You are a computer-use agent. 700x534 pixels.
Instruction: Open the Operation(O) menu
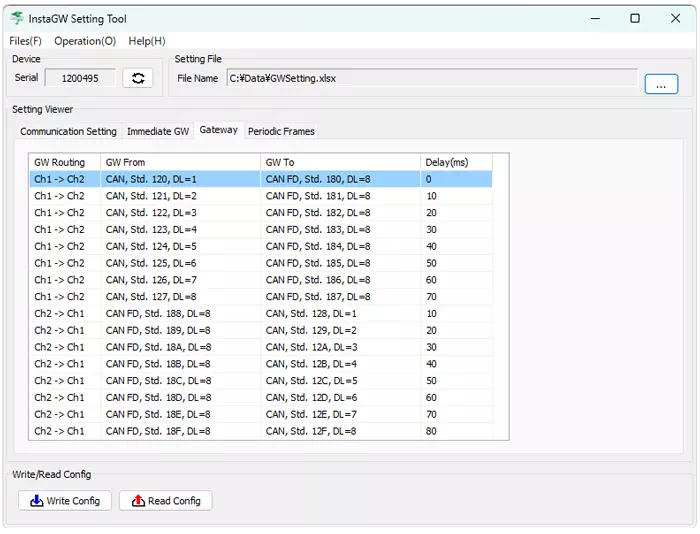(85, 41)
